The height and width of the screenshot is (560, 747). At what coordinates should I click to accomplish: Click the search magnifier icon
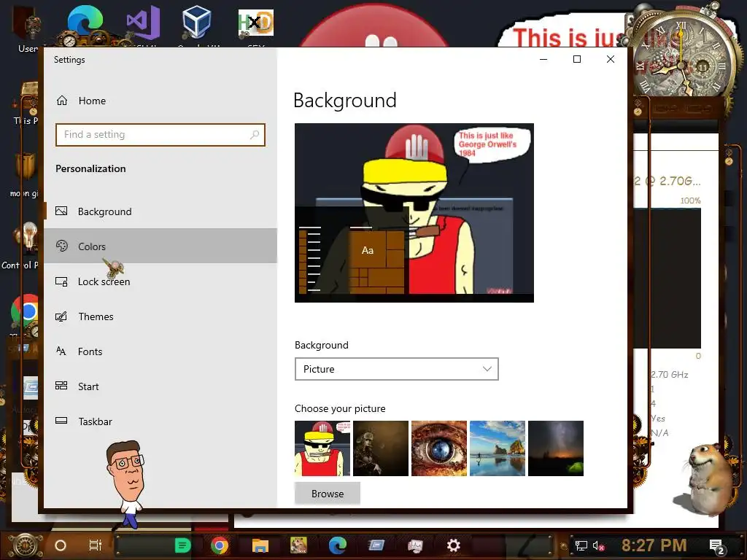pos(255,135)
